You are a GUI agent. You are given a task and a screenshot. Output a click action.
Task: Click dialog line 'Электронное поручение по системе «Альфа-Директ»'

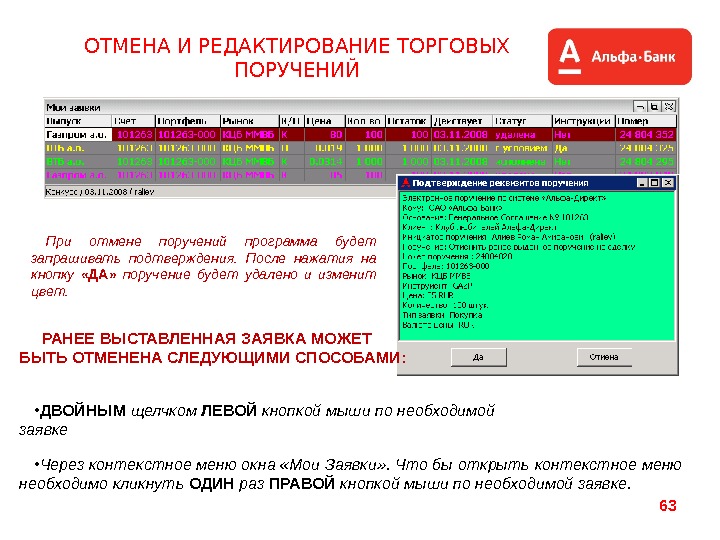(x=504, y=198)
